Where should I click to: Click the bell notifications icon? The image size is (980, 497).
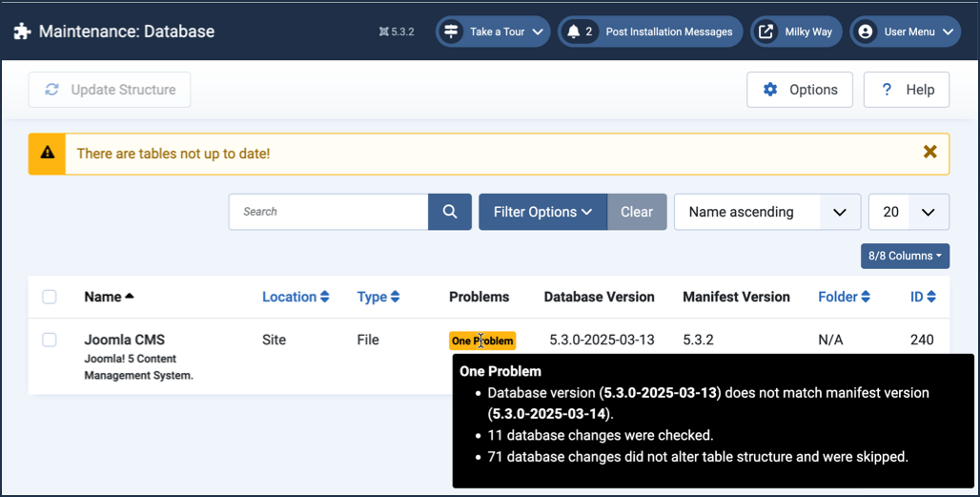[573, 31]
